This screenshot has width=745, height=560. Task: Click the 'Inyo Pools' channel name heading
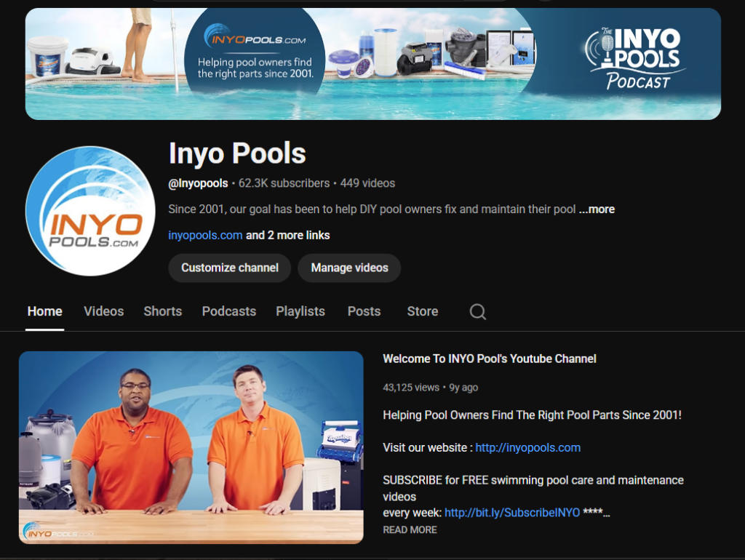point(238,153)
